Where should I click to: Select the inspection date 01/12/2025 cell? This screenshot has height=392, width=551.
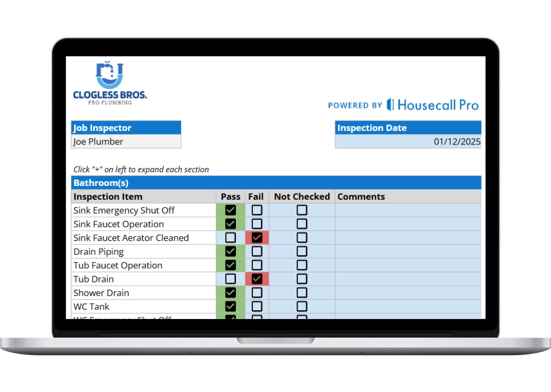coord(408,142)
